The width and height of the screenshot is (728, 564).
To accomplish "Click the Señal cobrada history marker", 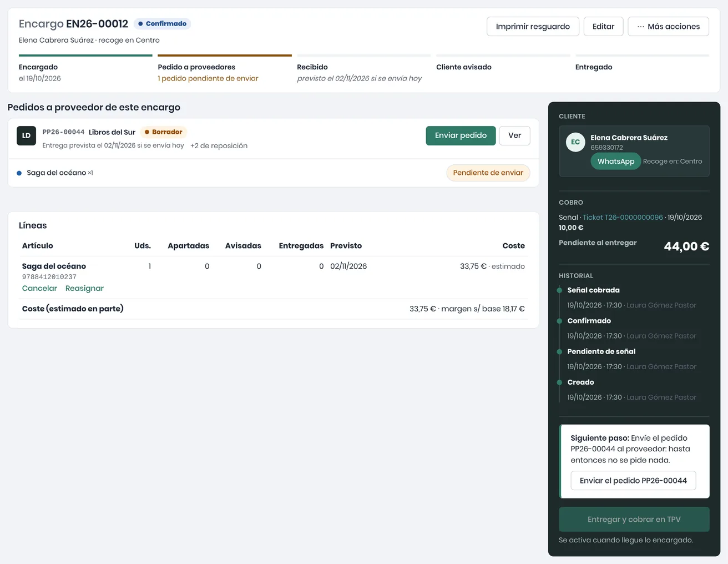I will coord(559,290).
